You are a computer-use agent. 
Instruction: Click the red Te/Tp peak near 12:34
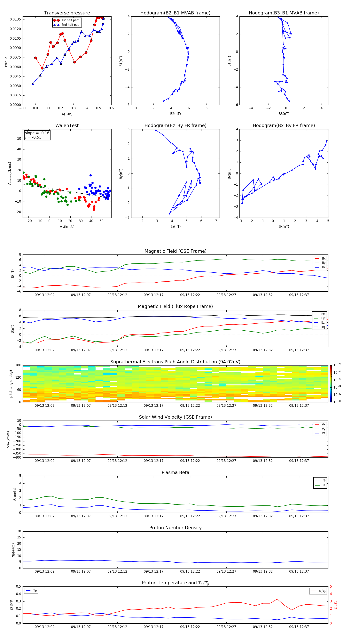pyautogui.click(x=277, y=599)
